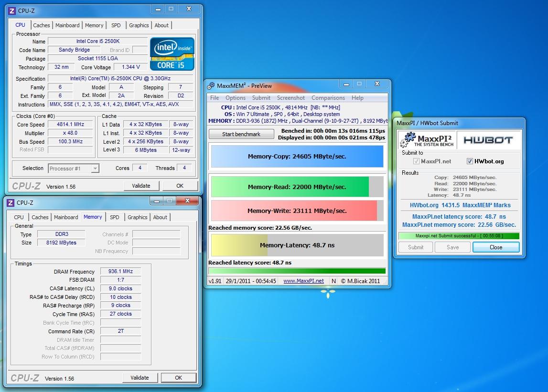Screen dimensions: 548x392
Task: Click the Core Voltage 1.344 V field
Action: click(131, 67)
